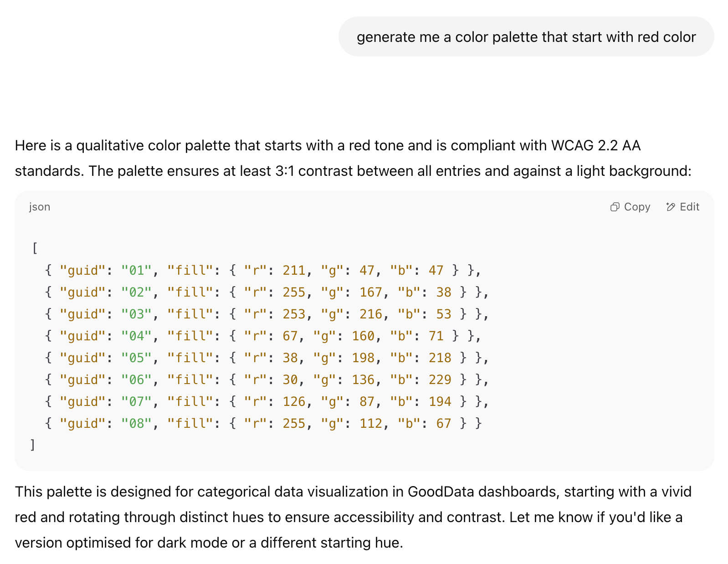Click guid "08" entry line
728x564 pixels.
(135, 423)
